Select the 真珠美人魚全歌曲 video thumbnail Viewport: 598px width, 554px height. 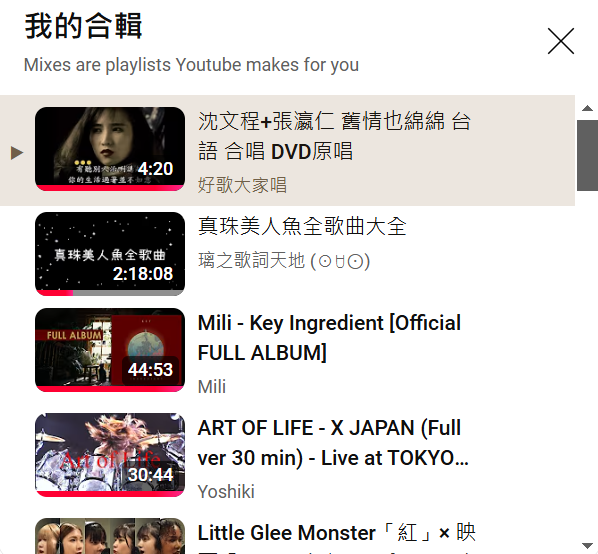click(x=110, y=254)
